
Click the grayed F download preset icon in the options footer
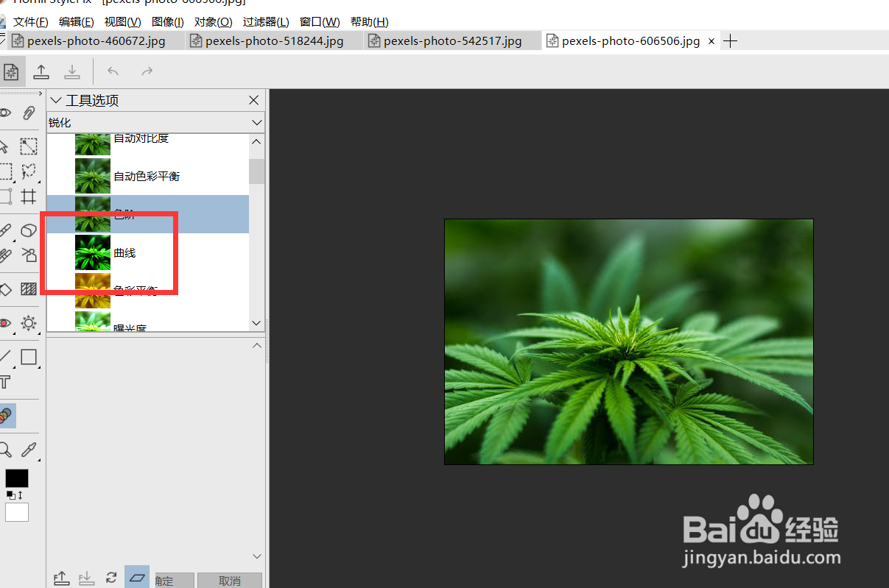(x=87, y=578)
